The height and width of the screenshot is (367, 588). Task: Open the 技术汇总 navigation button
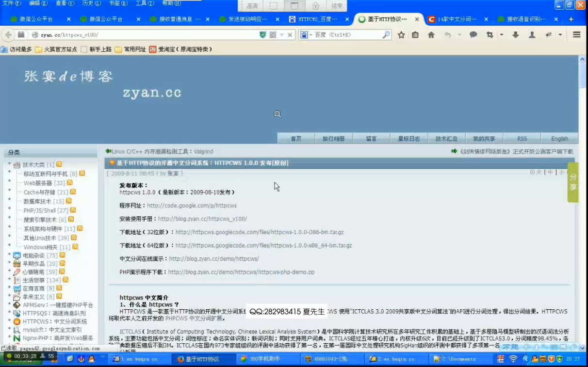(446, 139)
